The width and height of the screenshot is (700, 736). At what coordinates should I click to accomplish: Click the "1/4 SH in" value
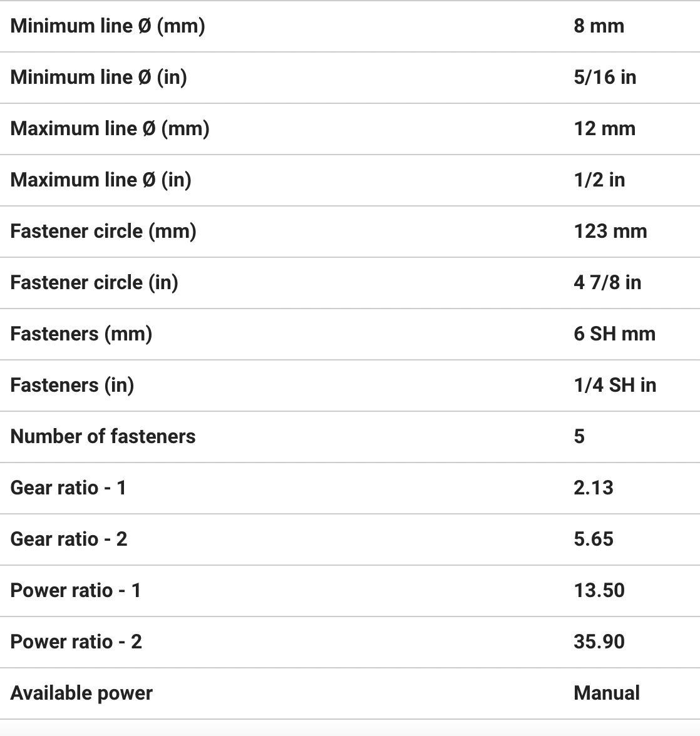tap(614, 386)
